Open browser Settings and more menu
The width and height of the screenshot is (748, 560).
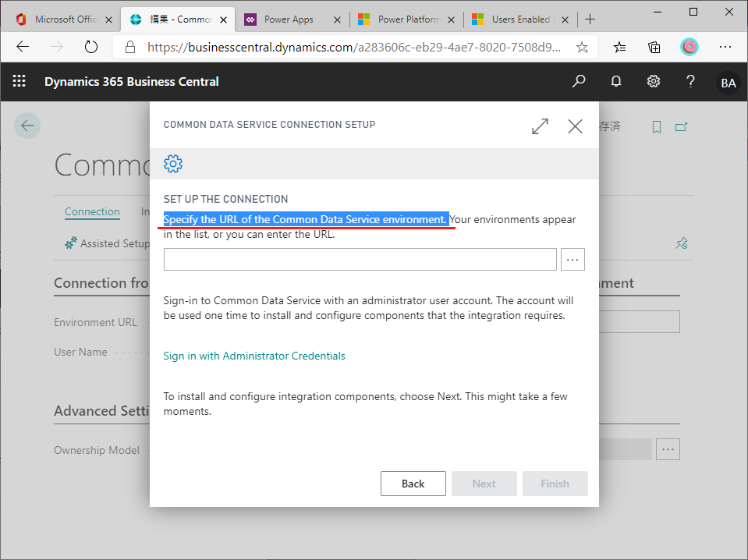(x=725, y=47)
